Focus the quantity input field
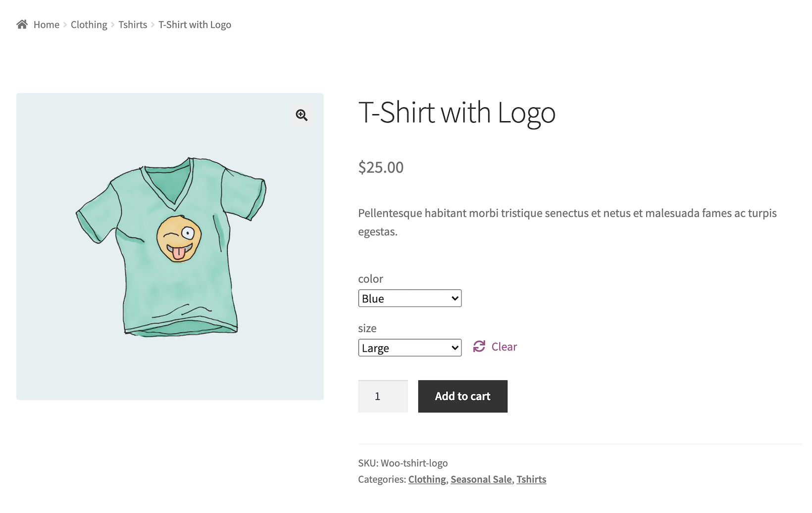Screen dimensions: 812x513 pos(383,396)
